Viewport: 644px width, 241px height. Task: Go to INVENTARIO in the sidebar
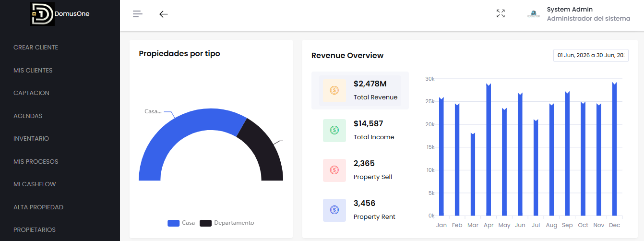click(x=31, y=139)
